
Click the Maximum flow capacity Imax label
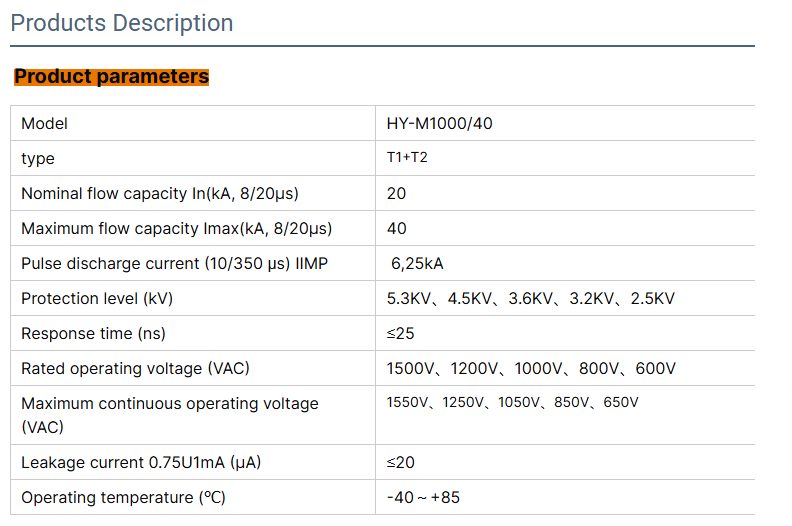pyautogui.click(x=176, y=229)
